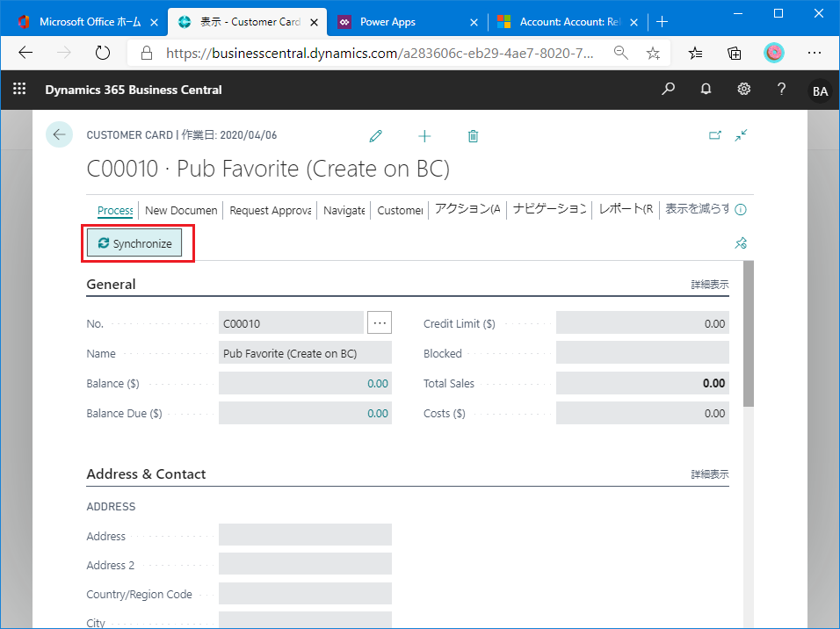Click the browser address bar URL
This screenshot has height=629, width=840.
tap(380, 53)
